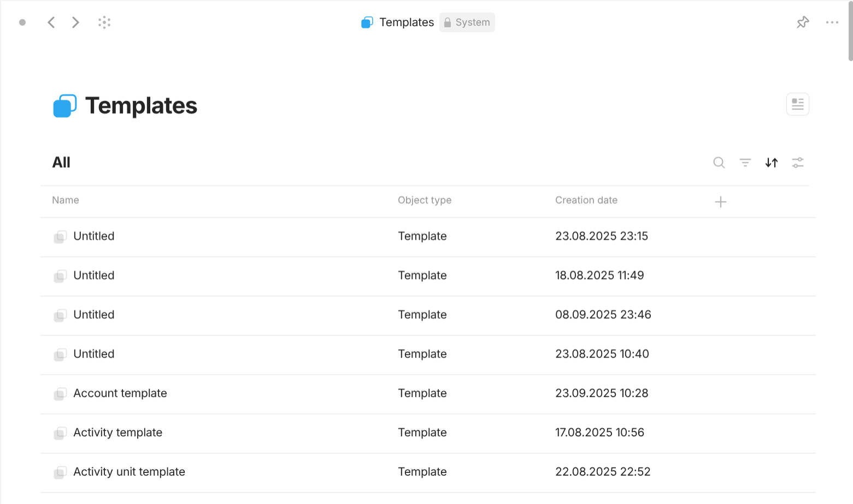Click the System lock badge in header
This screenshot has width=853, height=504.
point(467,22)
